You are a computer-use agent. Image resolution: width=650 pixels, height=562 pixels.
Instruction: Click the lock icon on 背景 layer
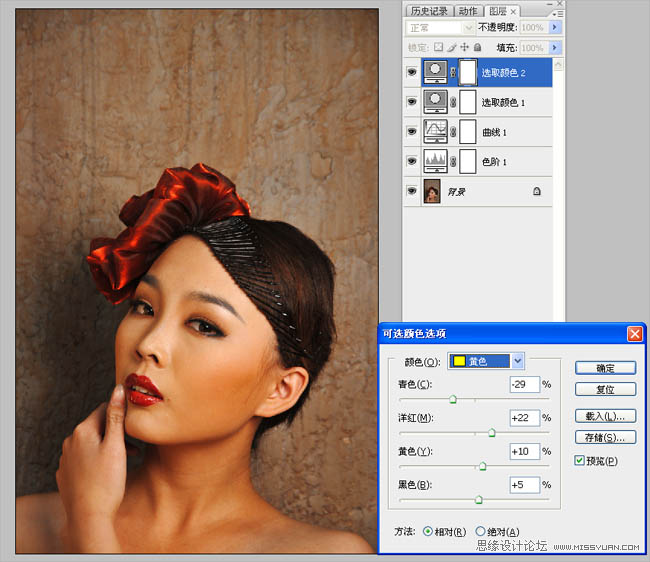pyautogui.click(x=536, y=191)
